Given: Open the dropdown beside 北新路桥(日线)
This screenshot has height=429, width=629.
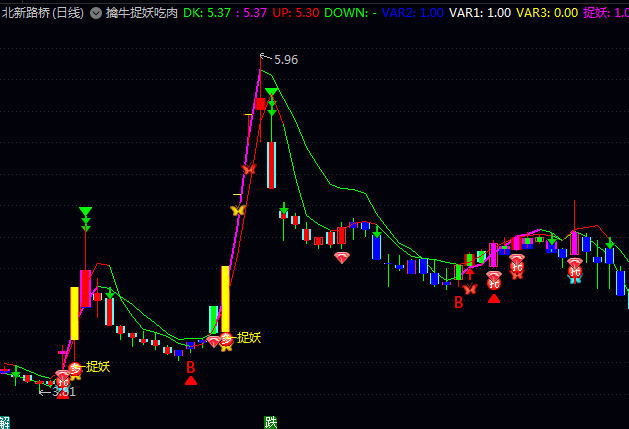Looking at the screenshot, I should coord(96,13).
